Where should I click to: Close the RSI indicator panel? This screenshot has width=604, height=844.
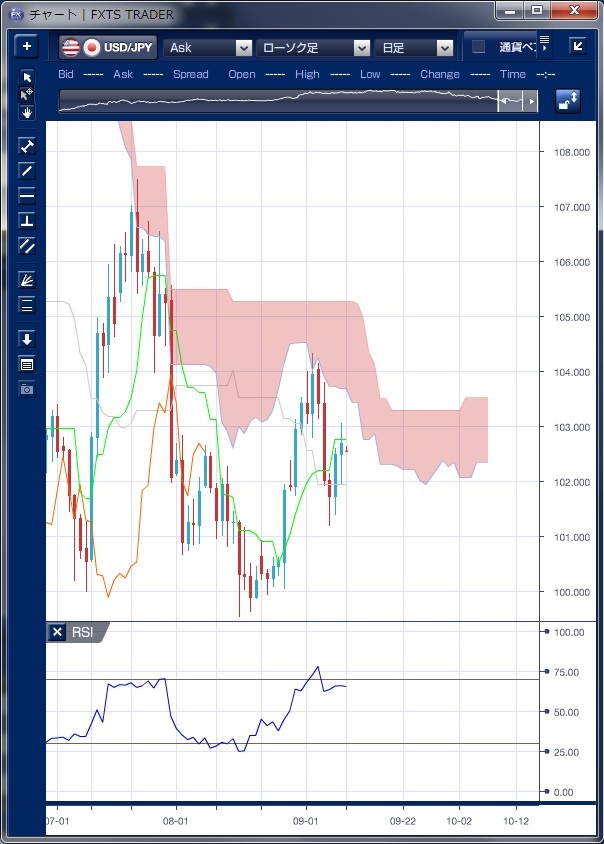tap(57, 632)
